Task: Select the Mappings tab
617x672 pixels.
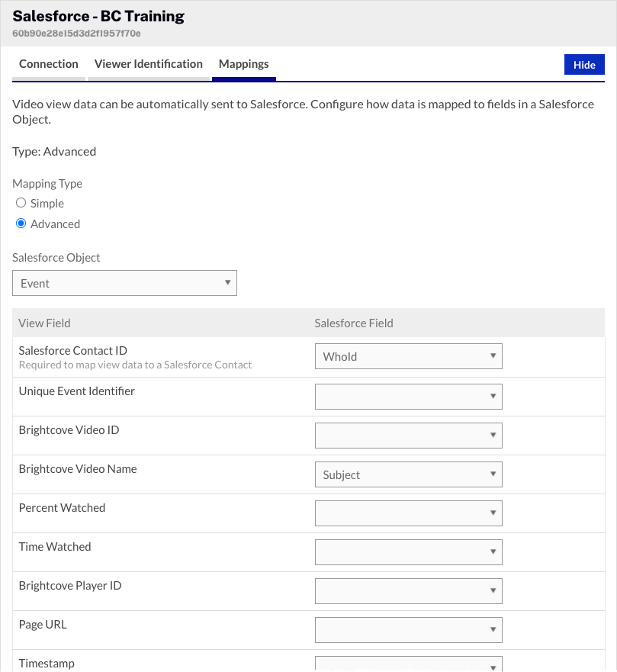Action: [243, 64]
